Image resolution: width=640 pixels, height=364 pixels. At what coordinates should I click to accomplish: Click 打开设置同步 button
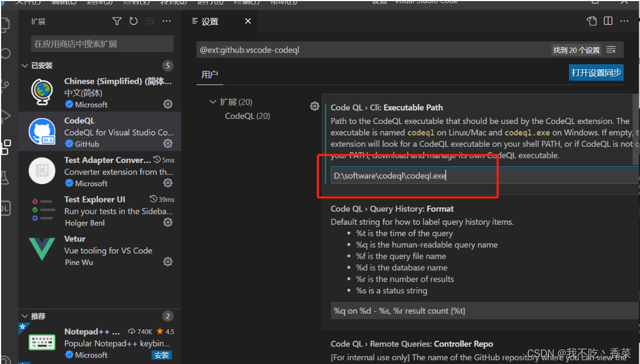(596, 73)
